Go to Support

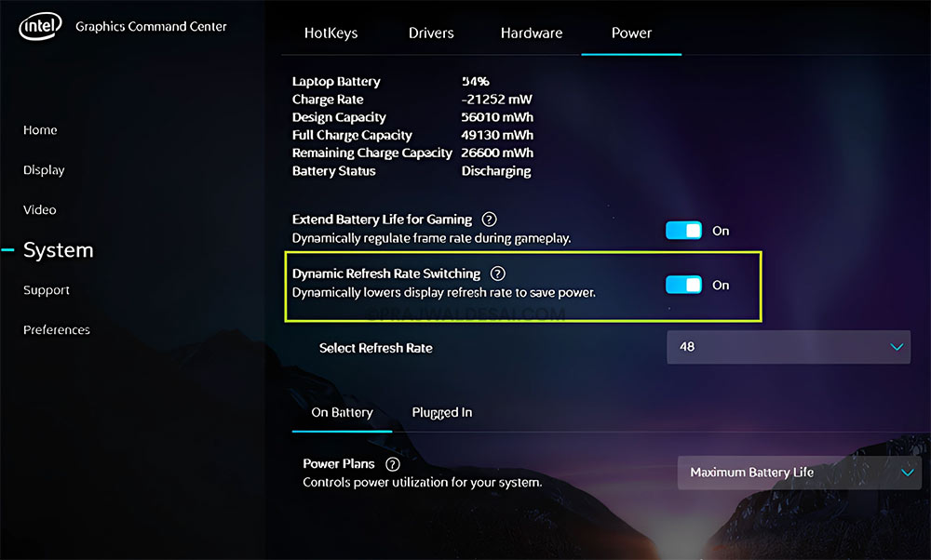tap(46, 289)
